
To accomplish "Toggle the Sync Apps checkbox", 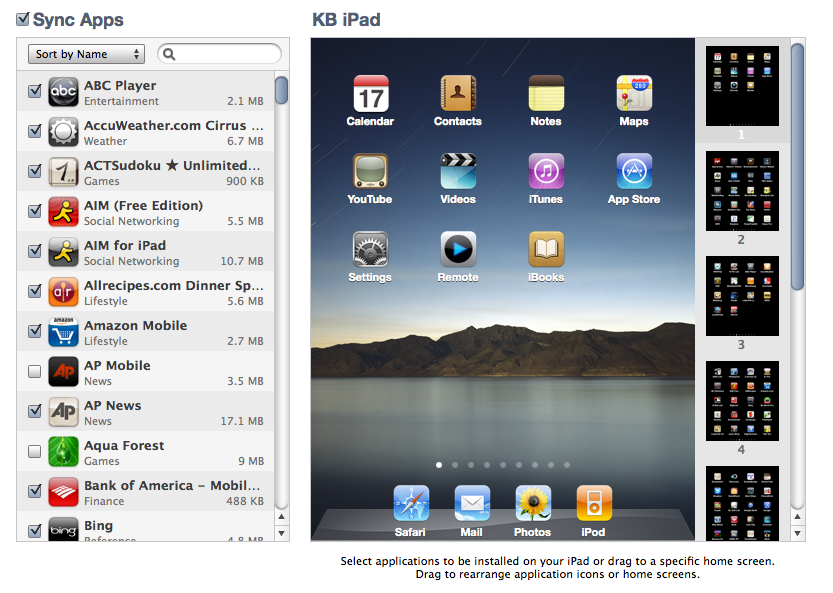I will pos(23,19).
